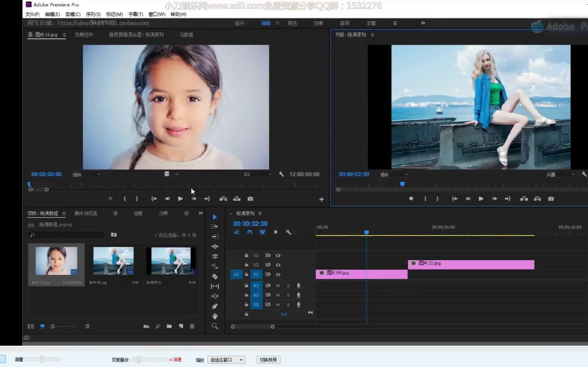The width and height of the screenshot is (588, 367).
Task: Play the program monitor sequence
Action: (x=481, y=199)
